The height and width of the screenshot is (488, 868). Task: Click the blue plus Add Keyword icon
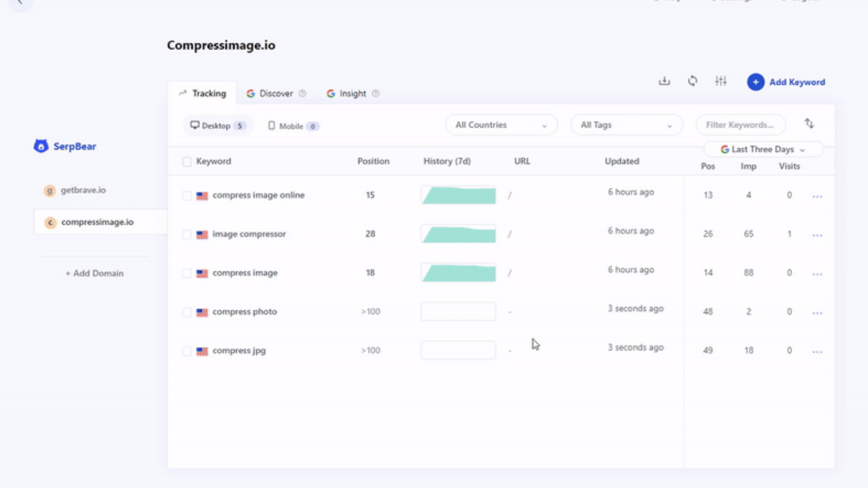(x=756, y=82)
